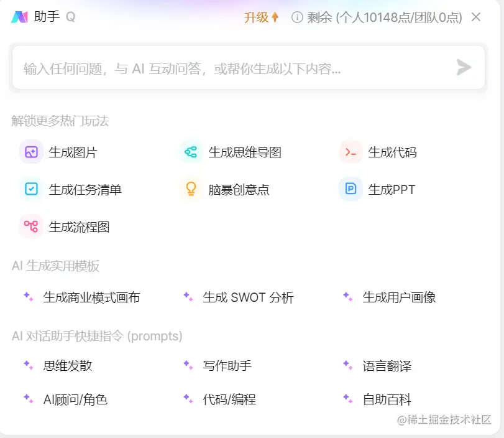This screenshot has width=504, height=438.
Task: Click the orange upgrade arrow icon
Action: coord(275,17)
